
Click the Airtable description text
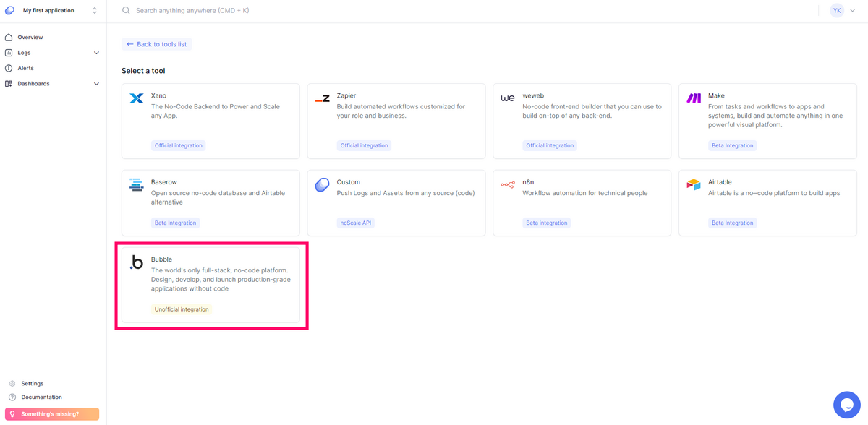click(x=774, y=193)
